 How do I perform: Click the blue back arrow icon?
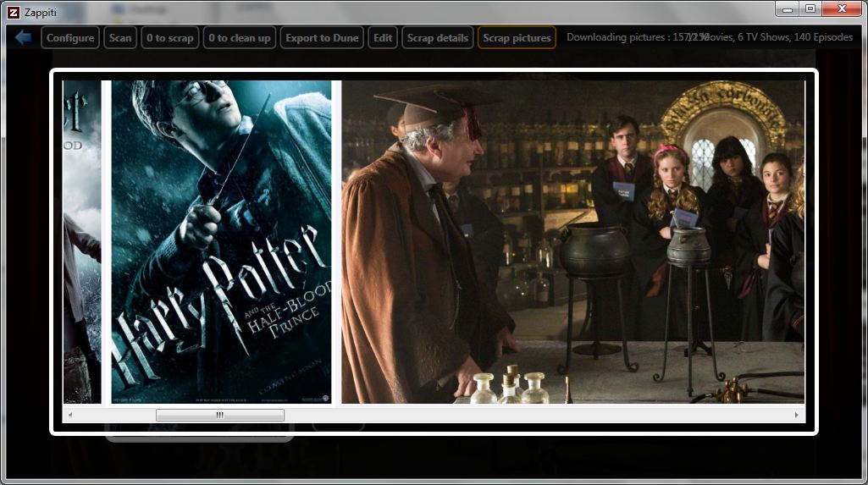point(24,37)
